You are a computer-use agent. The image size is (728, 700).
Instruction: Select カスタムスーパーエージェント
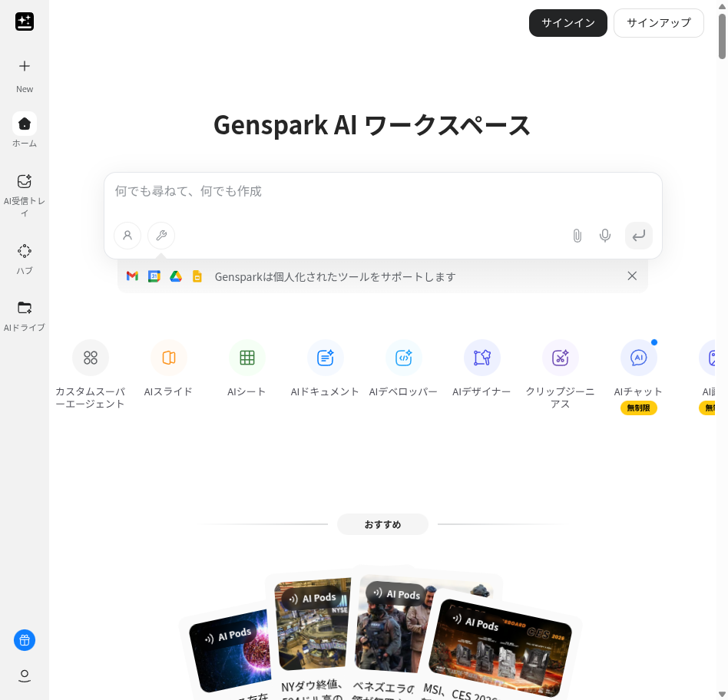coord(91,358)
